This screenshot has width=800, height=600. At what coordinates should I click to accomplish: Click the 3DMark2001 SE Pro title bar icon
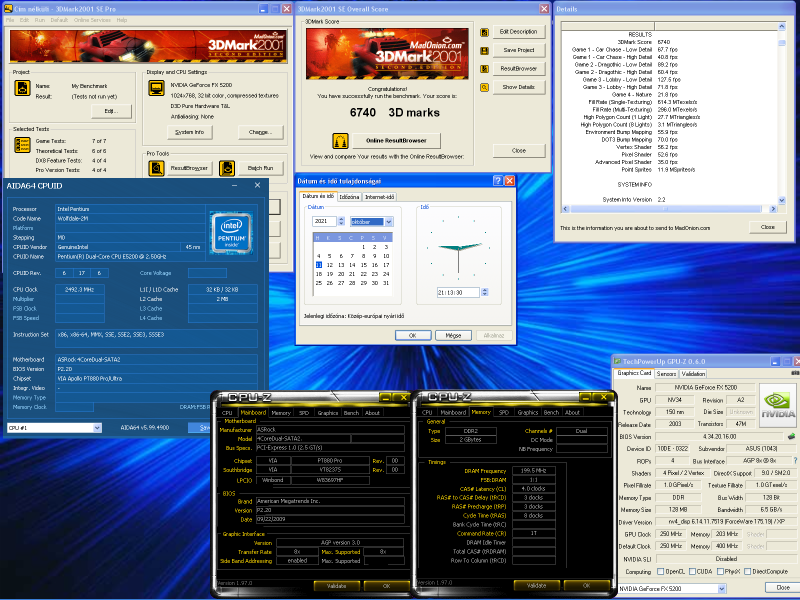pos(8,9)
